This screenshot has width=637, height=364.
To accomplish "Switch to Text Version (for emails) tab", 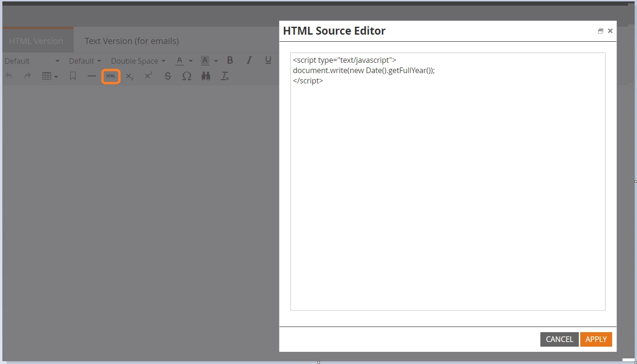I will point(132,41).
